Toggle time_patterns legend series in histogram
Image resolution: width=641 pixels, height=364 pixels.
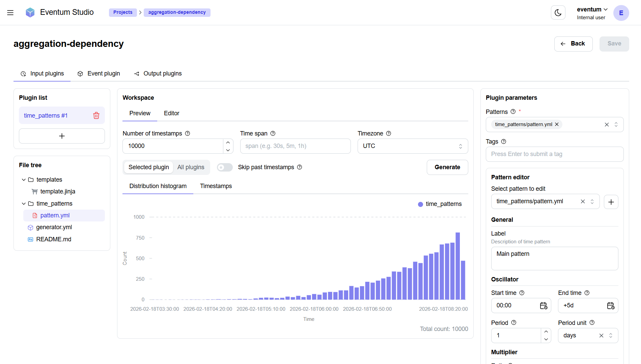pyautogui.click(x=440, y=204)
